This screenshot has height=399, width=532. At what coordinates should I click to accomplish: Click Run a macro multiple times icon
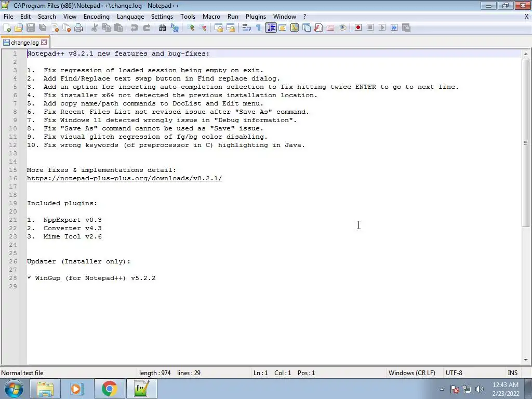click(x=394, y=28)
